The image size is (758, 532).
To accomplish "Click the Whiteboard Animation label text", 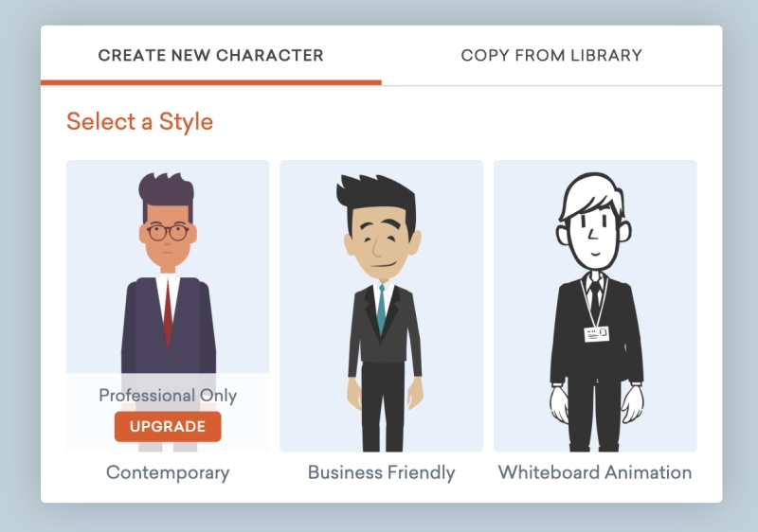I will (x=595, y=472).
